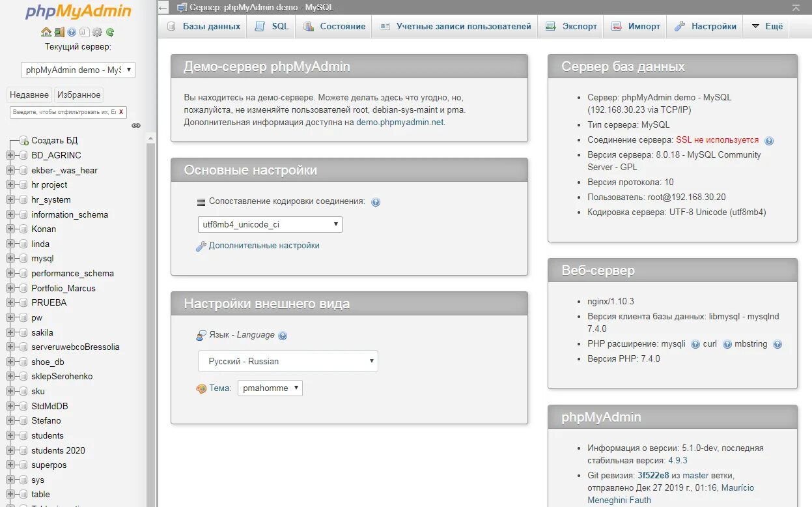This screenshot has width=812, height=507.
Task: Go to the Импорт tab
Action: (636, 26)
